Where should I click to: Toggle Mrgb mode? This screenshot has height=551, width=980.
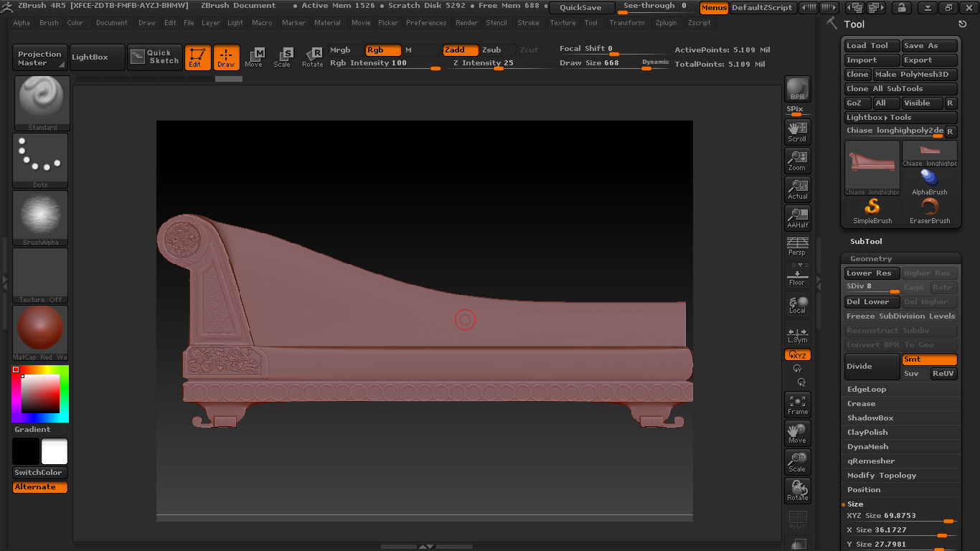pyautogui.click(x=346, y=50)
